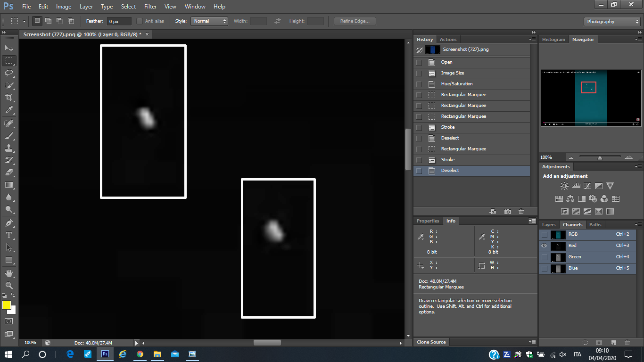
Task: Select the Lasso tool
Action: pos(9,73)
